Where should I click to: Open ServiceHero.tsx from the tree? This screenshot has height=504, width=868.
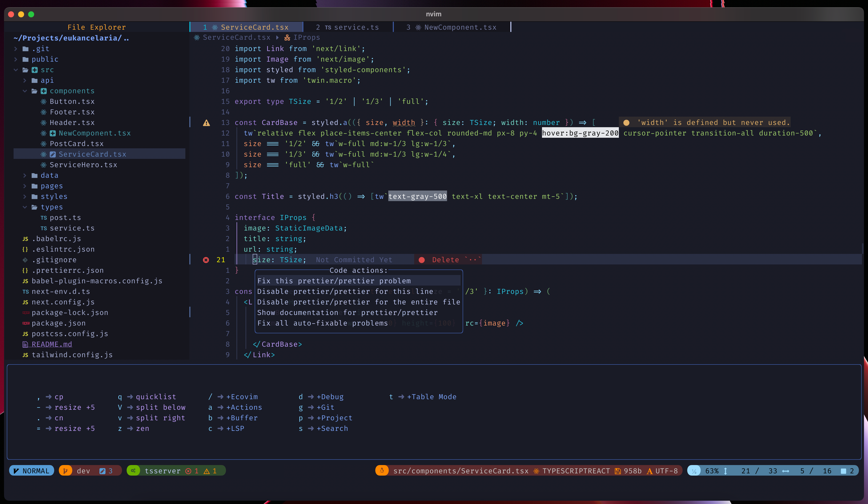pos(83,165)
